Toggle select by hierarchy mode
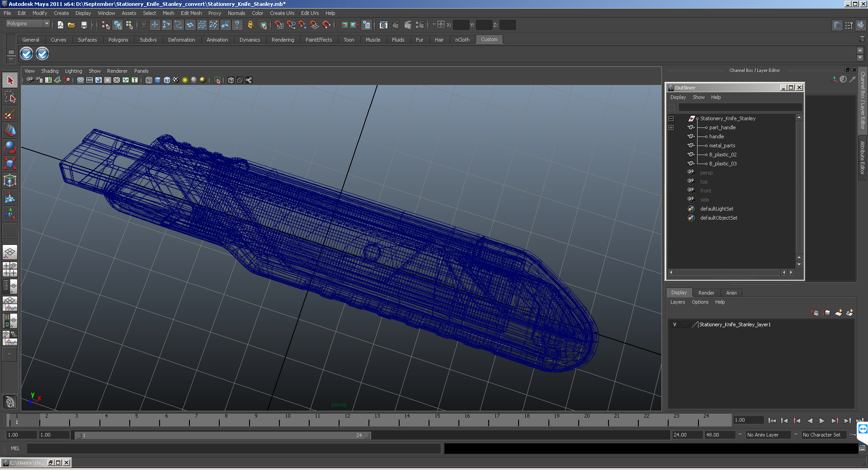 pos(105,25)
